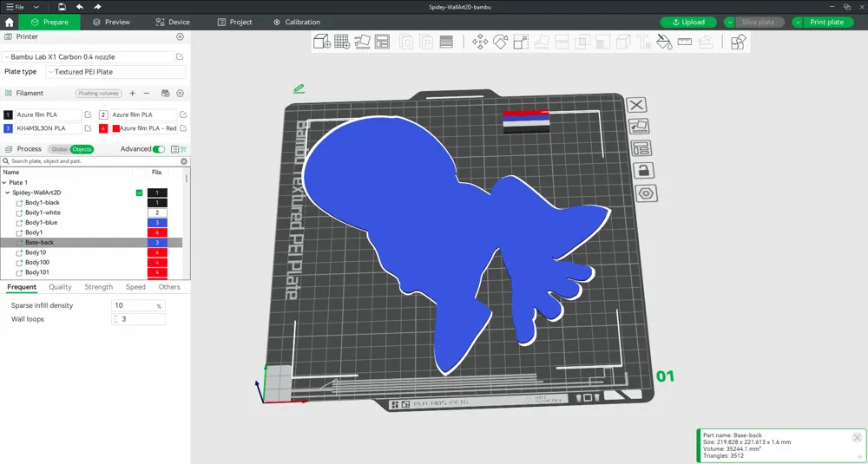Clear the object search field
This screenshot has width=868, height=464.
point(184,161)
